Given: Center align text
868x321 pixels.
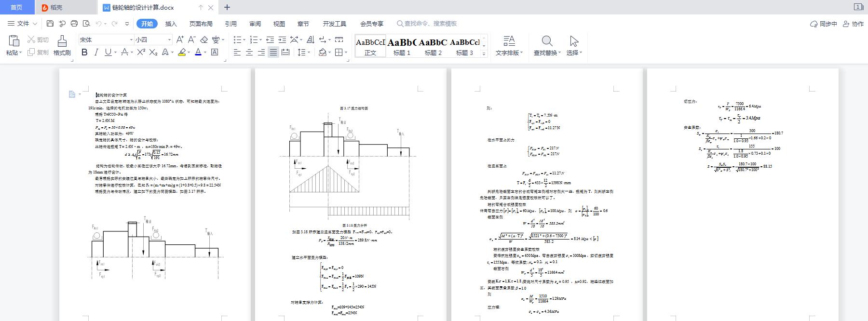Looking at the screenshot, I should 249,52.
